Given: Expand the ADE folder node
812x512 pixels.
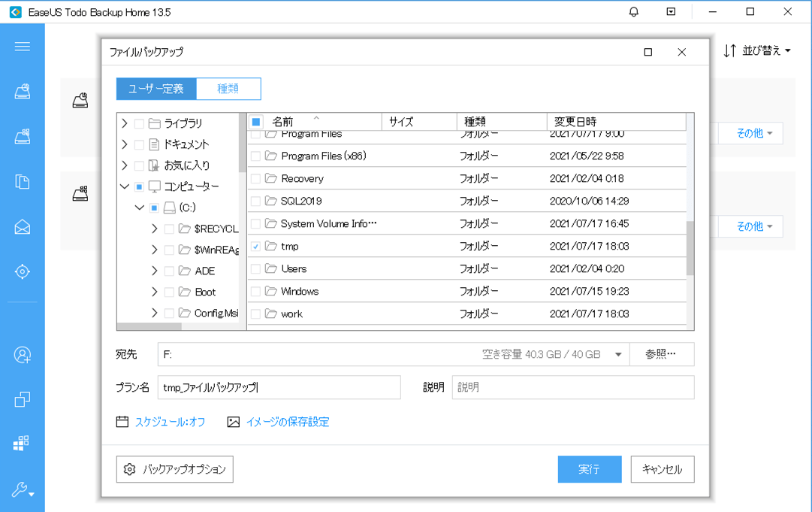Looking at the screenshot, I should point(155,271).
